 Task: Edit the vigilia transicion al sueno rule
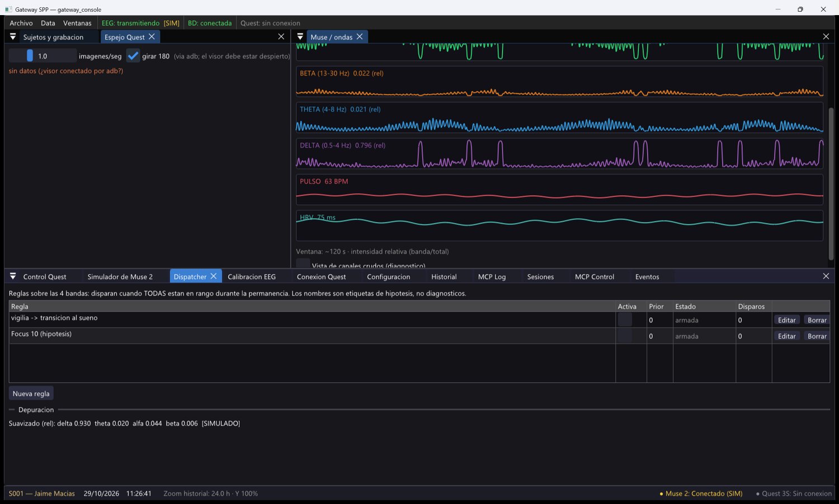tap(786, 320)
